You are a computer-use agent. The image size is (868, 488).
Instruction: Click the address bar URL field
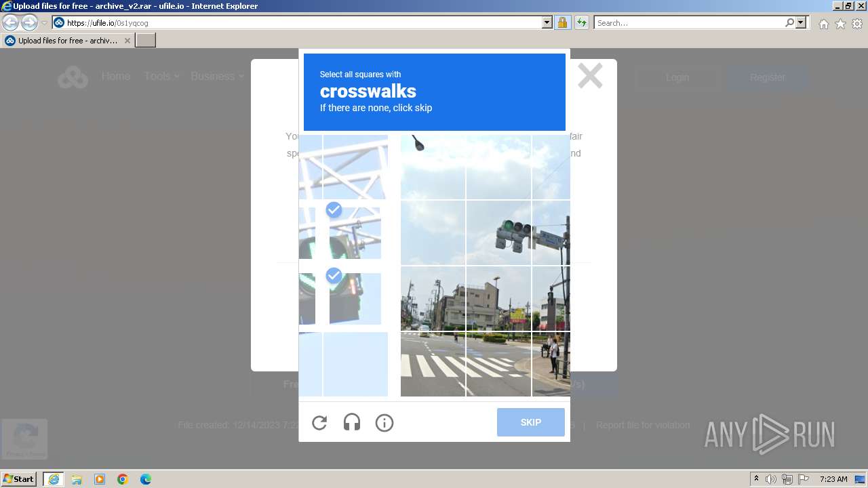pyautogui.click(x=302, y=23)
